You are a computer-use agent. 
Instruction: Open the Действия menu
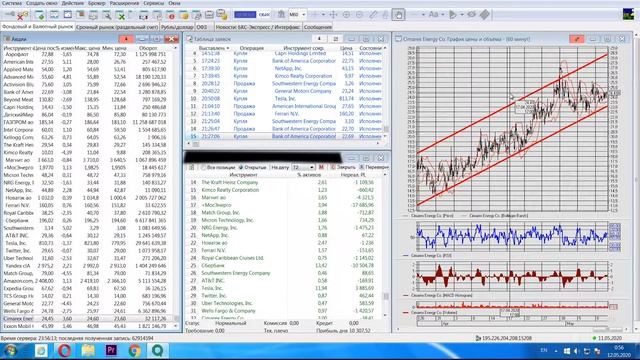pyautogui.click(x=73, y=3)
